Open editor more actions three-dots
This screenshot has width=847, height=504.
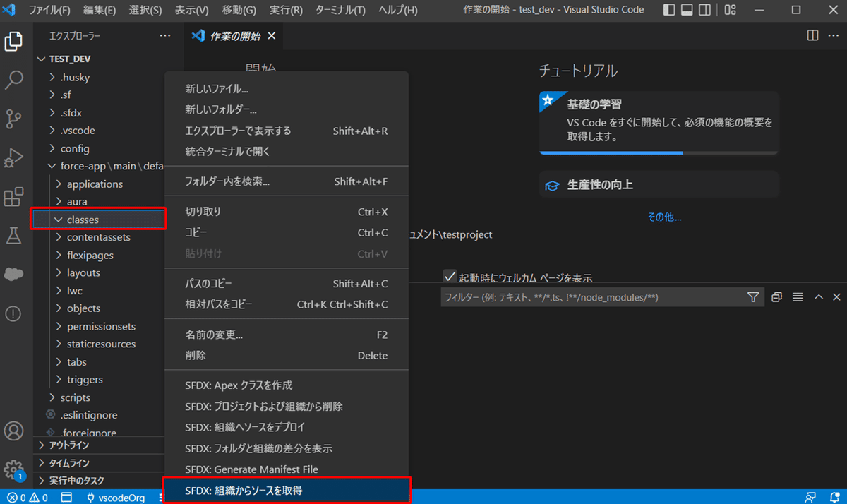834,35
